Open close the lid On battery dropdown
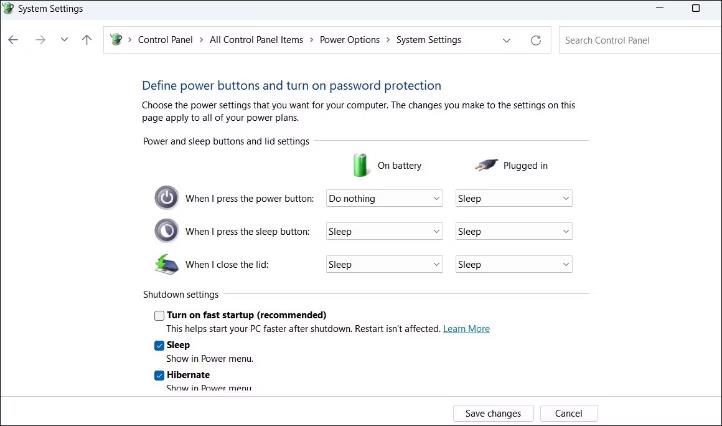Screen dimensions: 722x426 (x=384, y=265)
